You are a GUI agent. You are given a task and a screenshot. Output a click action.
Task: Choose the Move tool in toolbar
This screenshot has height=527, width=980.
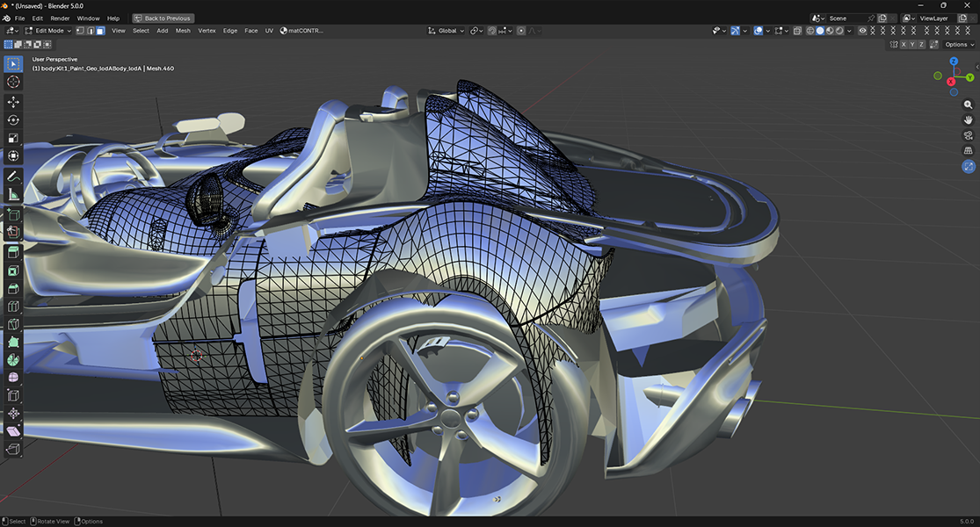(13, 102)
